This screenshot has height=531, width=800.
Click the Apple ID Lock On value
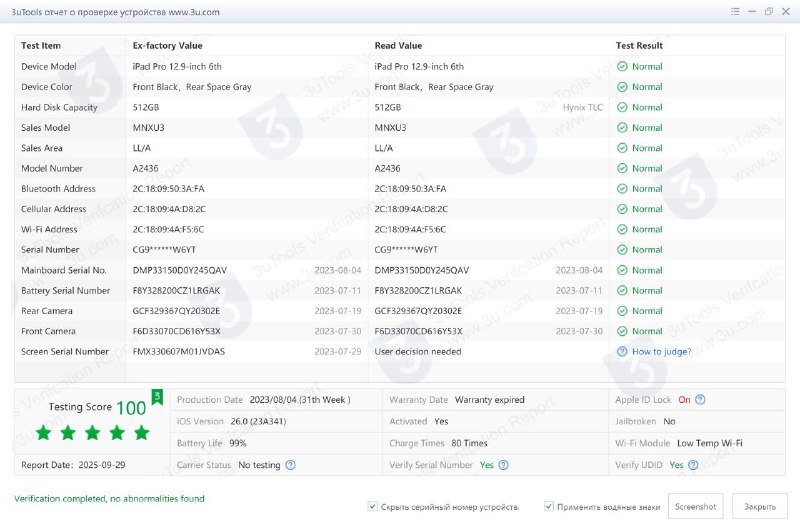(684, 400)
